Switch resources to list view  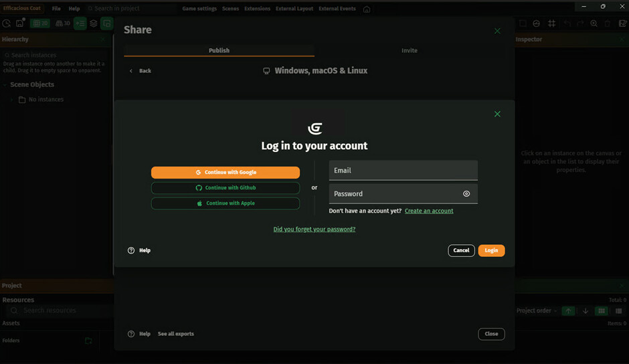[x=619, y=311]
